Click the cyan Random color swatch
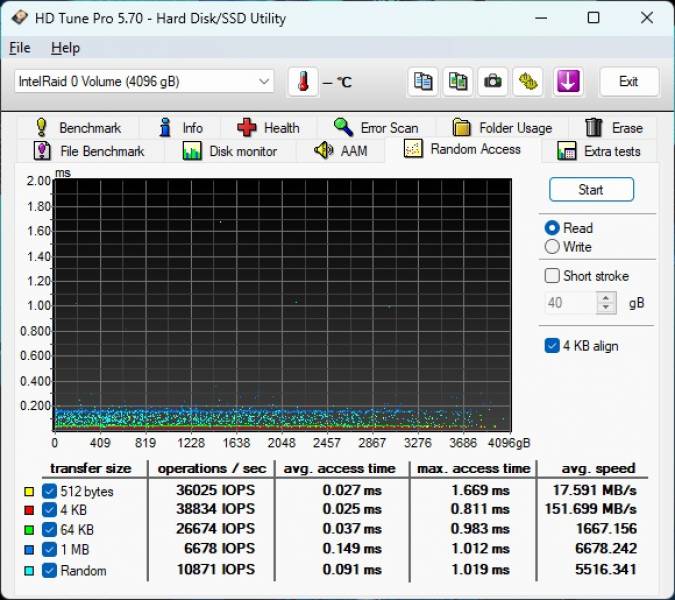Image resolution: width=675 pixels, height=600 pixels. [x=29, y=571]
